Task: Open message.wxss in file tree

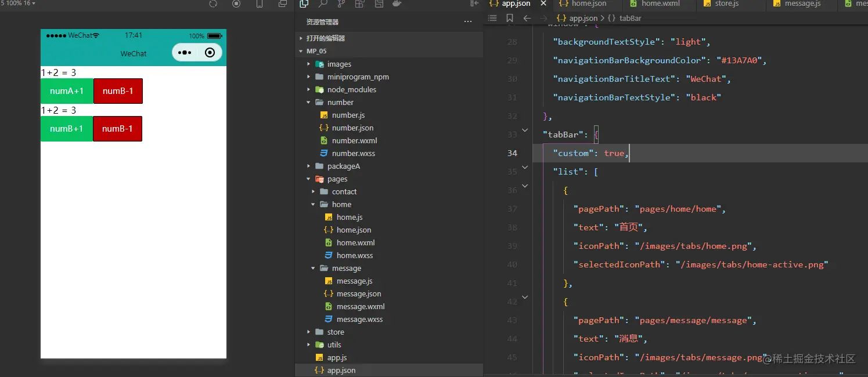Action: click(389, 319)
